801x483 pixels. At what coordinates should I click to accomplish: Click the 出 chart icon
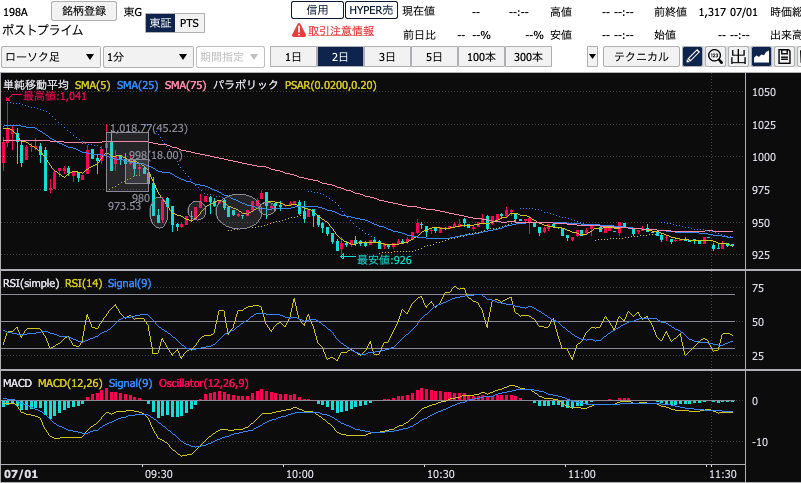(738, 56)
